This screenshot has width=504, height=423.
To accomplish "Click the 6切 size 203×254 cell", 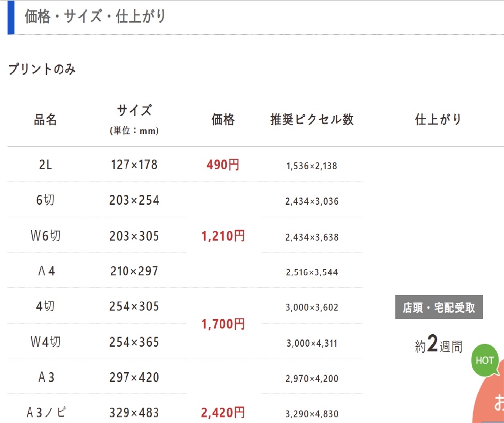I will (134, 200).
